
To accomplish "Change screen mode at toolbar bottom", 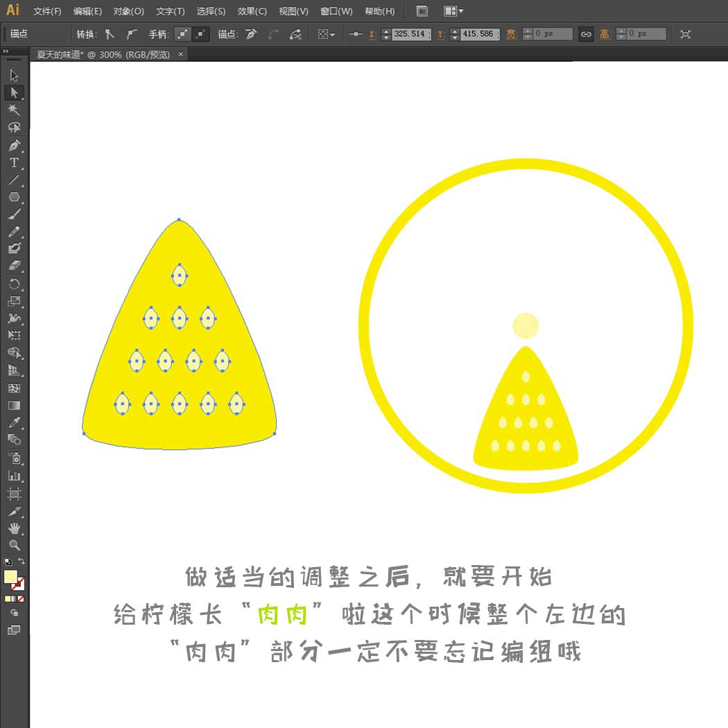I will [14, 630].
